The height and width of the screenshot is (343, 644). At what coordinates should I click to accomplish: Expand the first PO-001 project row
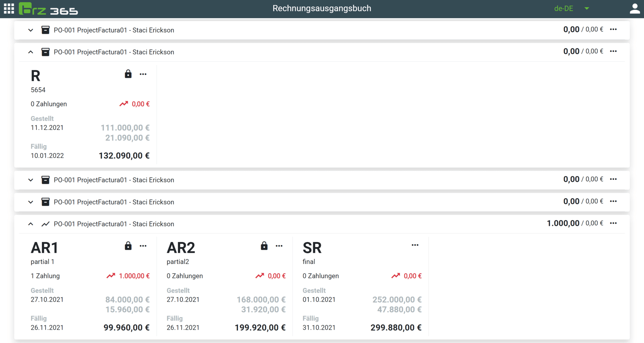pyautogui.click(x=31, y=30)
